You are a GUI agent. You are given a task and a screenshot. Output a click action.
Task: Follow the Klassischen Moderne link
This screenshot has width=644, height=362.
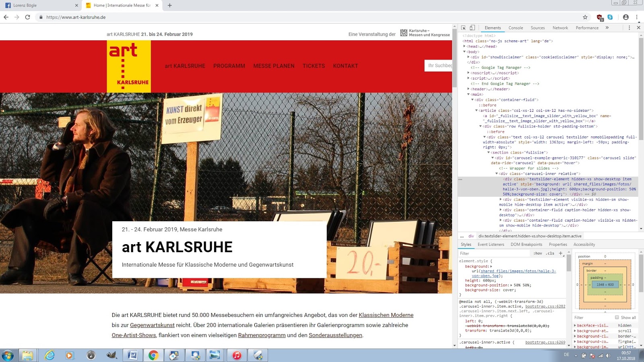pyautogui.click(x=386, y=315)
